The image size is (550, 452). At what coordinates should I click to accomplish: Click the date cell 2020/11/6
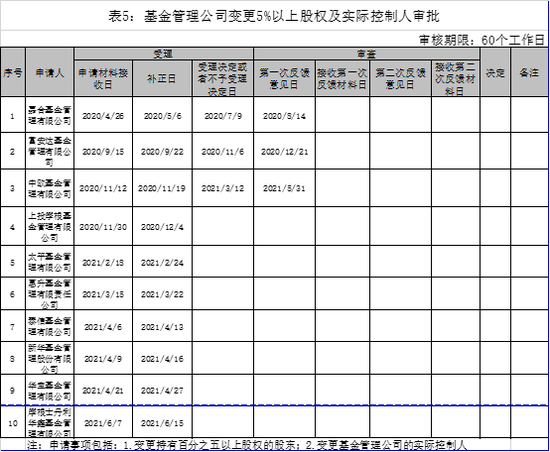click(223, 152)
